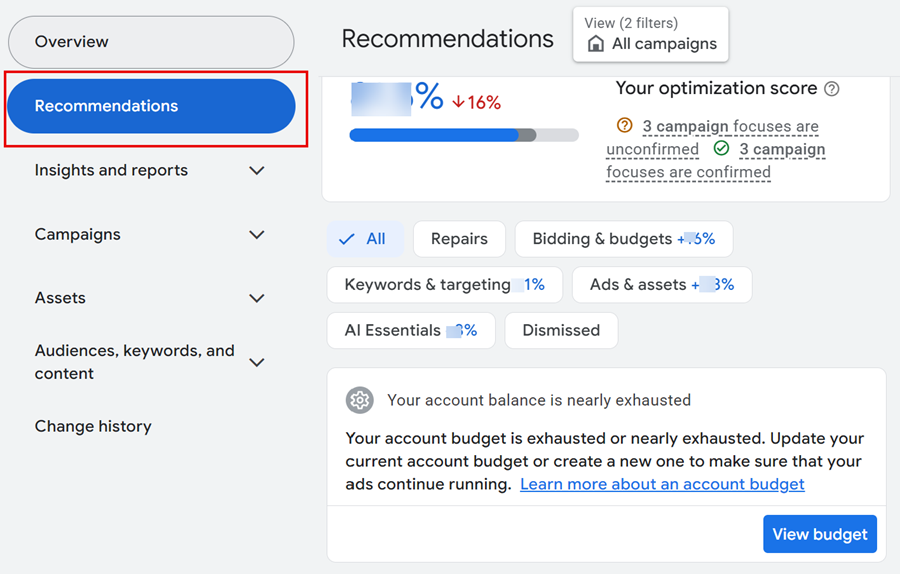Filter by Ads & assets
Image resolution: width=900 pixels, height=574 pixels.
[x=661, y=285]
